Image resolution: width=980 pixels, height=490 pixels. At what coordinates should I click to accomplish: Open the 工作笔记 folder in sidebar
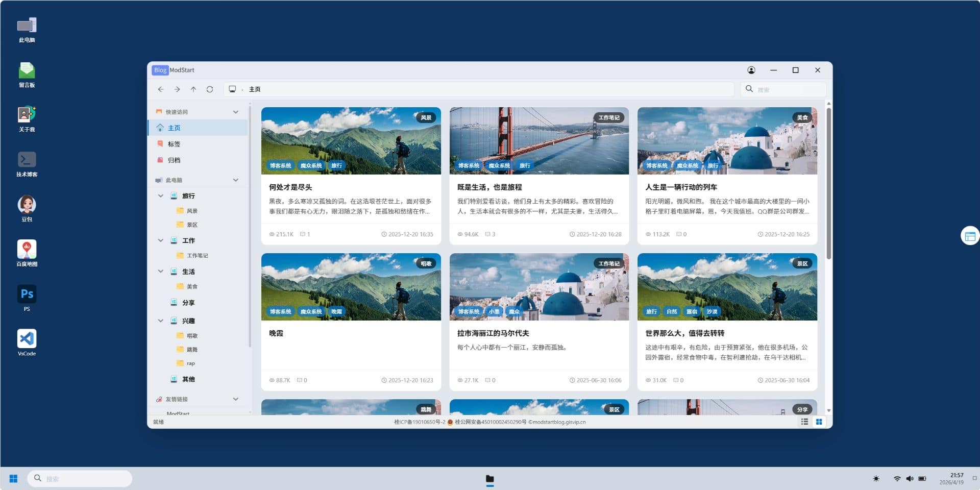coord(197,256)
